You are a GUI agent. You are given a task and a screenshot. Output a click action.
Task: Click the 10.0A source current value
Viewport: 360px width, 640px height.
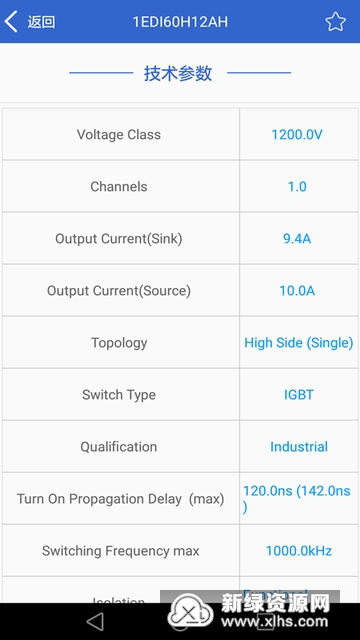point(297,291)
